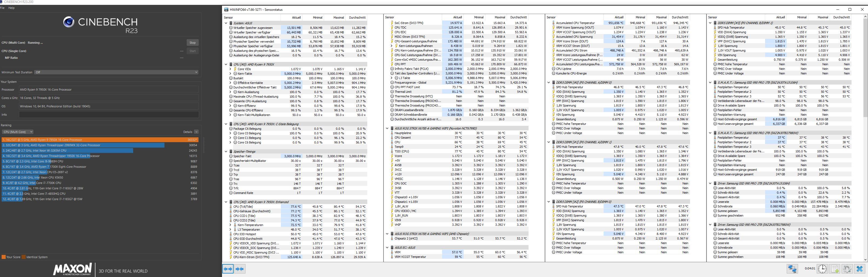Expand the Core VIDs sub-tree
The height and width of the screenshot is (277, 868).
(230, 69)
